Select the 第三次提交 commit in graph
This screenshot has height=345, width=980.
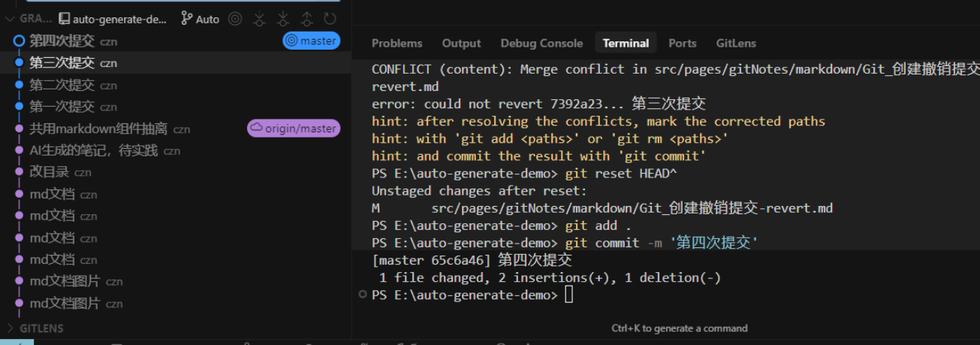pyautogui.click(x=62, y=63)
